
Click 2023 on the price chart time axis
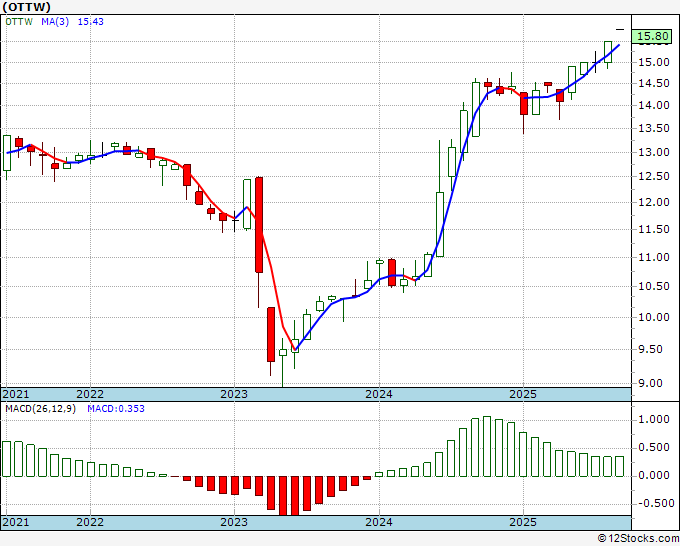point(234,394)
